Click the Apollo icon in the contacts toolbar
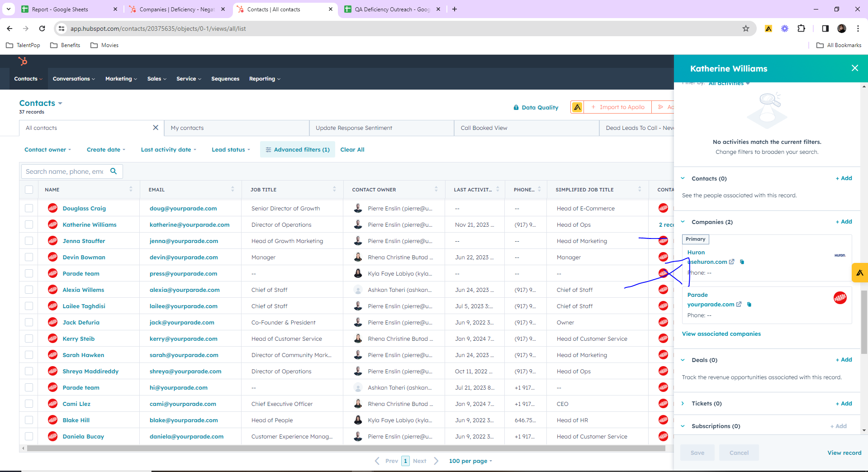 point(577,107)
